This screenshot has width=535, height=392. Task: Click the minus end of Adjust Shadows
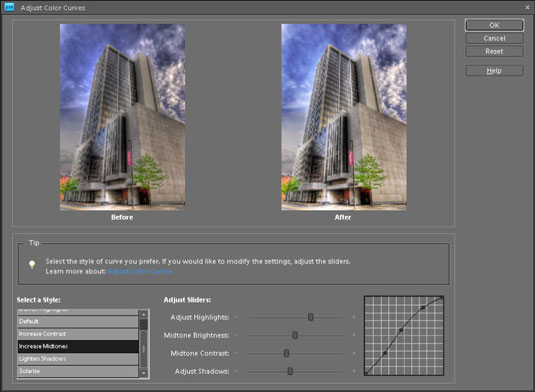(x=236, y=371)
